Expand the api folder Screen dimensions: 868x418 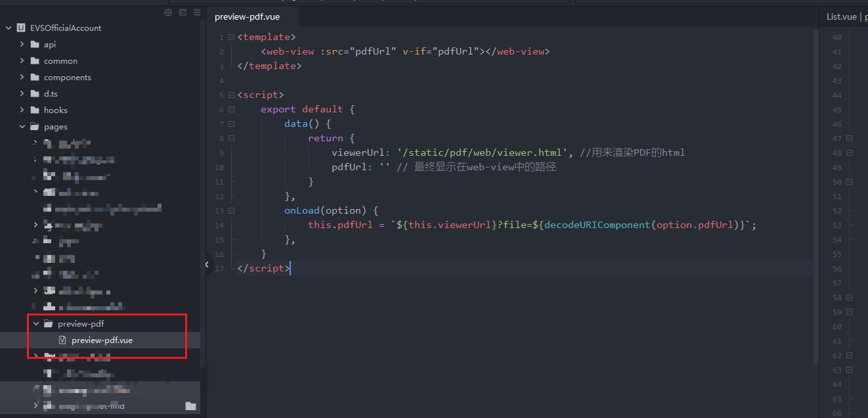tap(22, 45)
